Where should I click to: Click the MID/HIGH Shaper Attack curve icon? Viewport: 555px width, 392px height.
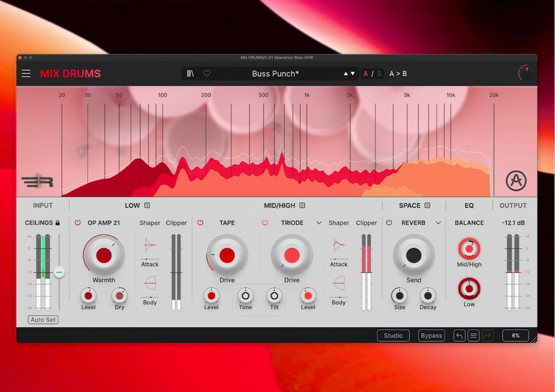(x=339, y=245)
